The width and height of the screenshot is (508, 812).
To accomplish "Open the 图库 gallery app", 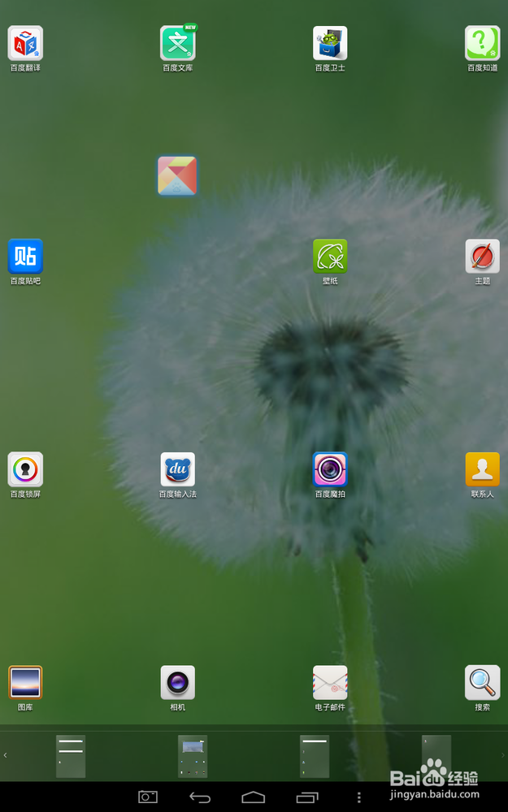I will (25, 683).
